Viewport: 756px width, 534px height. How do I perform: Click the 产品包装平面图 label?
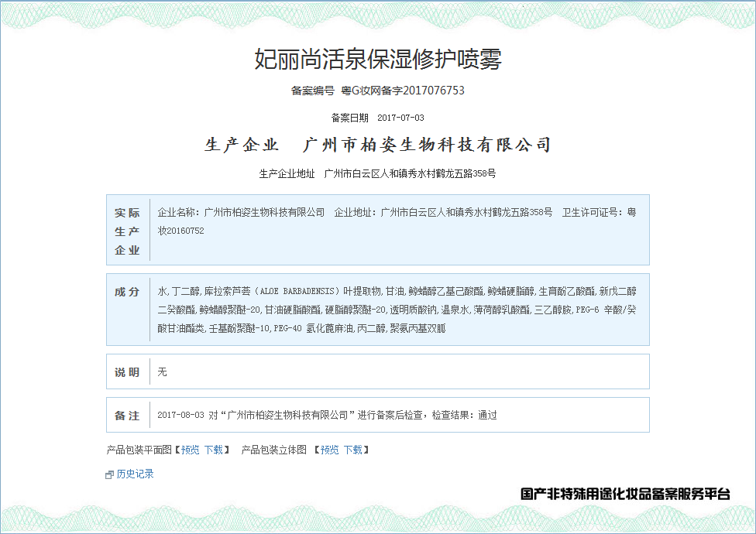(x=139, y=450)
